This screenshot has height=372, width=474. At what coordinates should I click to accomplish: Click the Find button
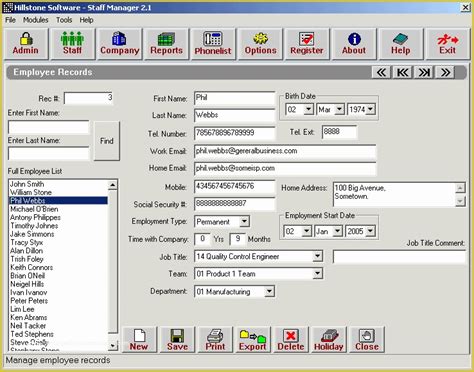[107, 141]
